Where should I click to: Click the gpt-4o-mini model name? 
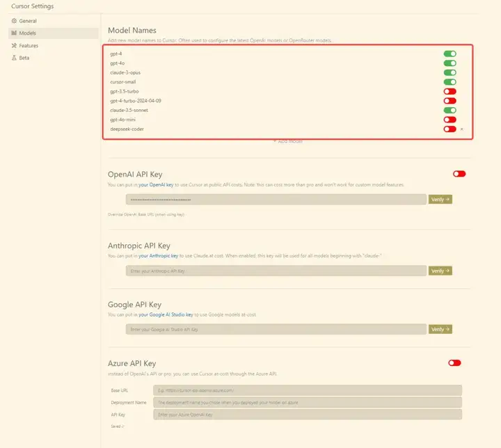coord(122,120)
